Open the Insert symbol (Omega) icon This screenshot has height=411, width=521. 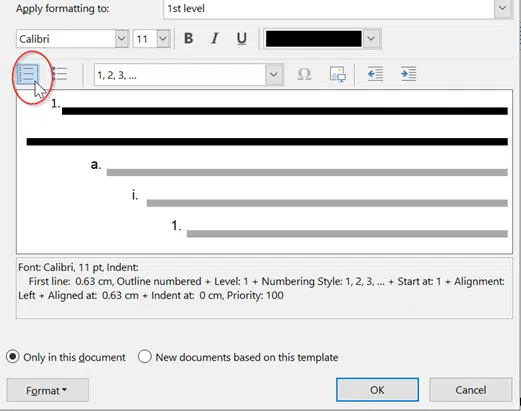304,74
